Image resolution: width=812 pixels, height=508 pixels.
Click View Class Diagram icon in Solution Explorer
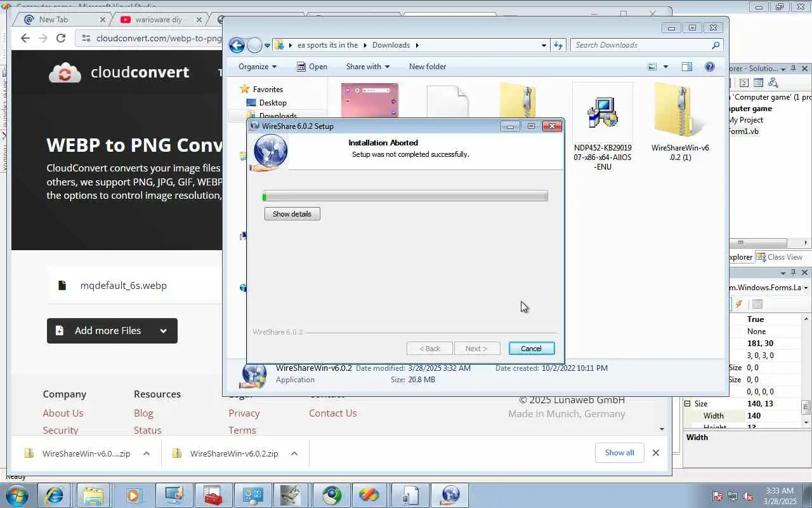coord(773,83)
